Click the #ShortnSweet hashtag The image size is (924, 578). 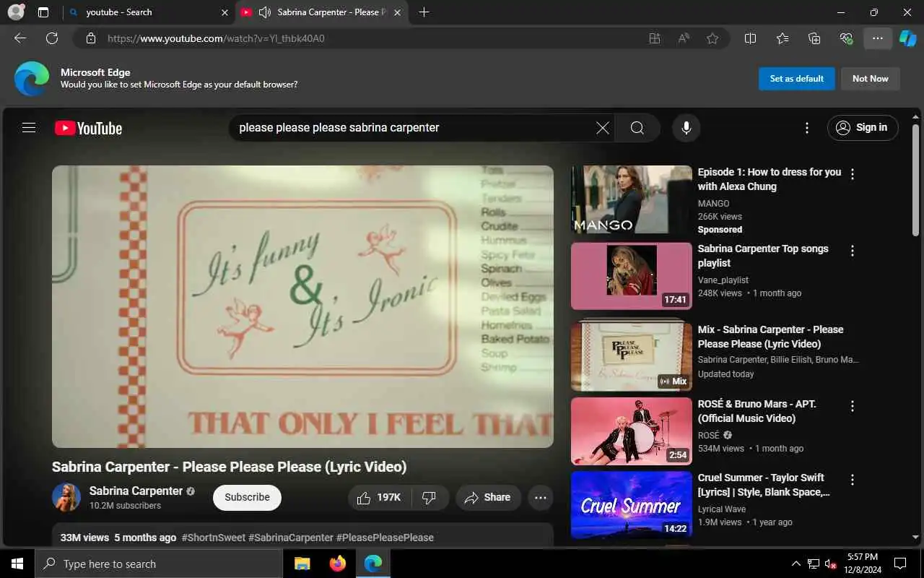click(x=214, y=538)
